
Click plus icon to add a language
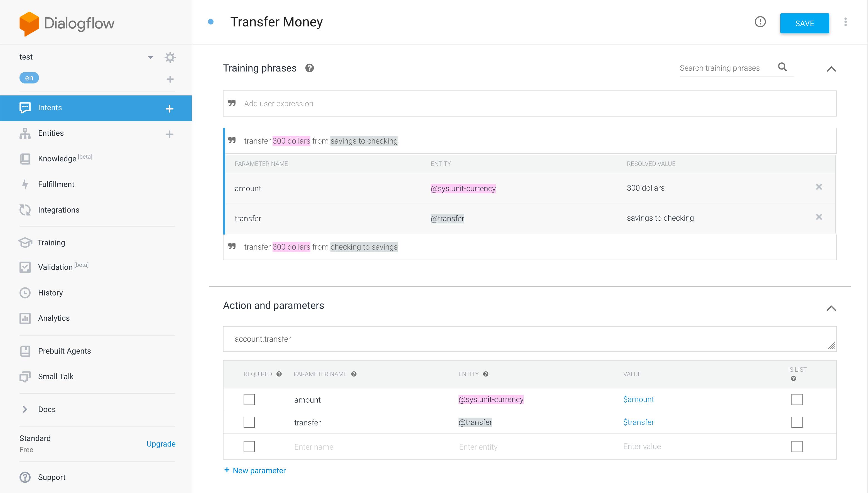tap(170, 79)
